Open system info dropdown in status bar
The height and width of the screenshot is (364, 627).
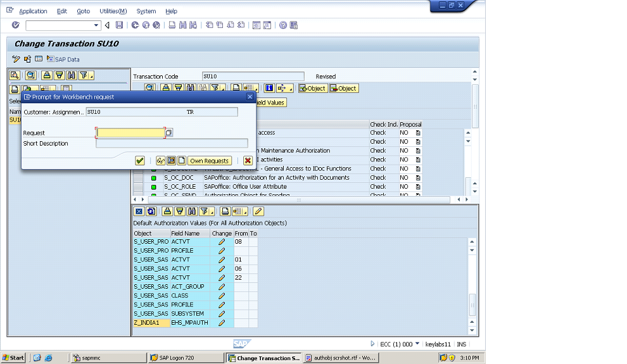pyautogui.click(x=417, y=344)
